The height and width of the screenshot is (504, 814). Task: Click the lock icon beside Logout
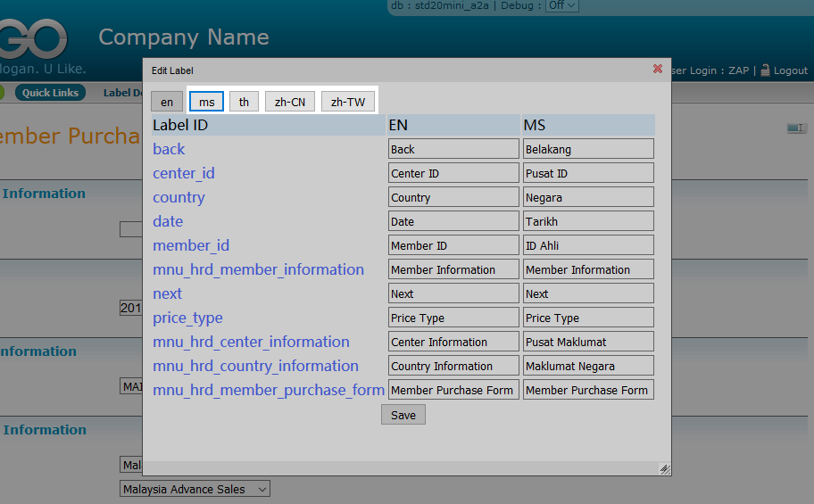click(x=765, y=70)
